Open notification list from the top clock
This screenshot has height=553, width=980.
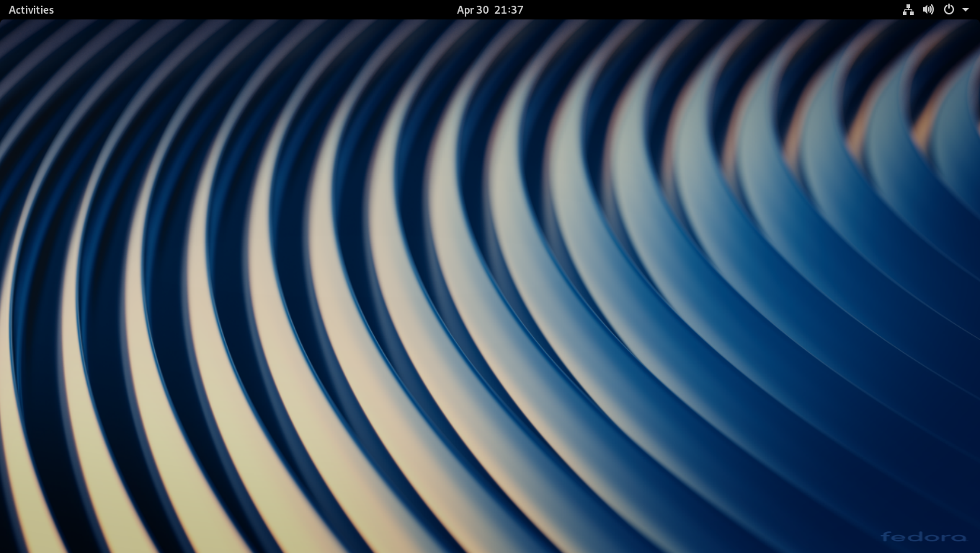(x=490, y=9)
